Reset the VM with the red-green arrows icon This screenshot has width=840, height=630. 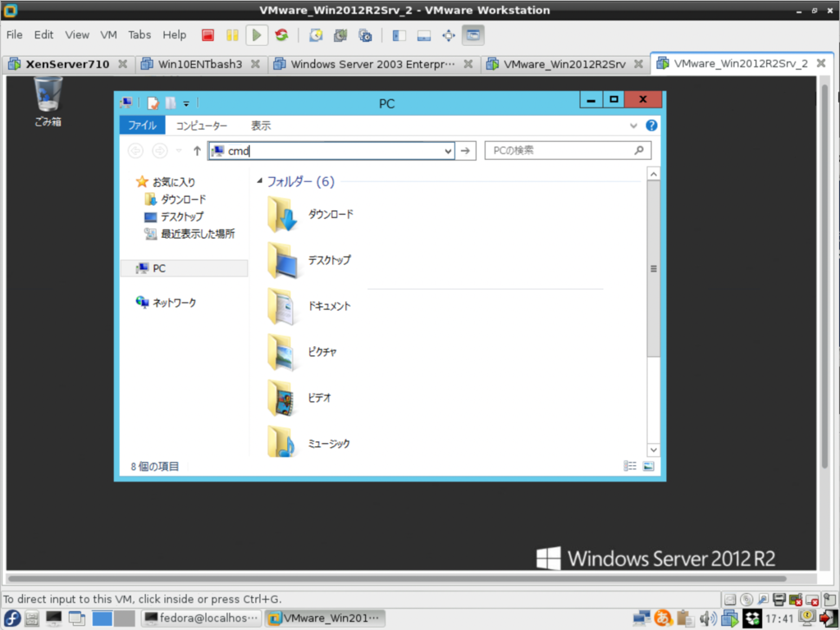[x=281, y=35]
